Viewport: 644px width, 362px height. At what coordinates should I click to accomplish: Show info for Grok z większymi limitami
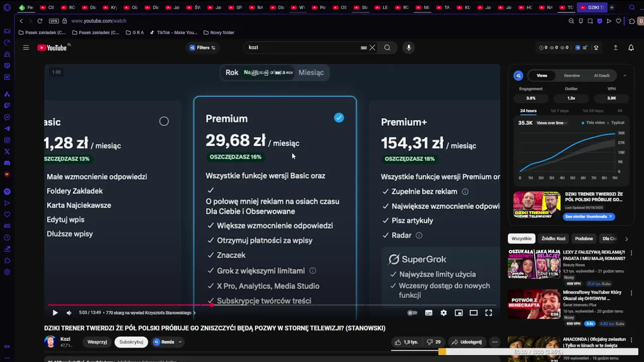(x=312, y=271)
